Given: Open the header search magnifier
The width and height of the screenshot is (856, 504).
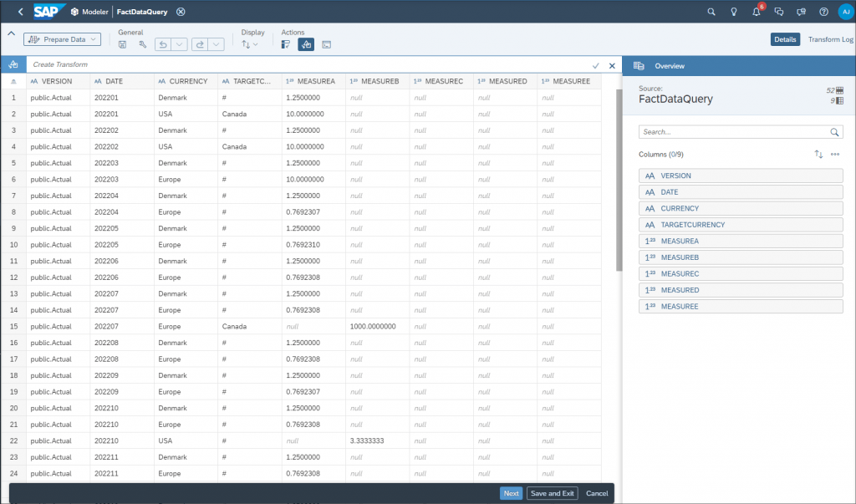Looking at the screenshot, I should 711,12.
